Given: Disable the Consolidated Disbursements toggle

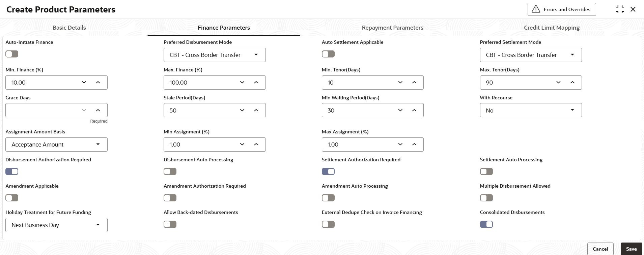Looking at the screenshot, I should tap(486, 224).
